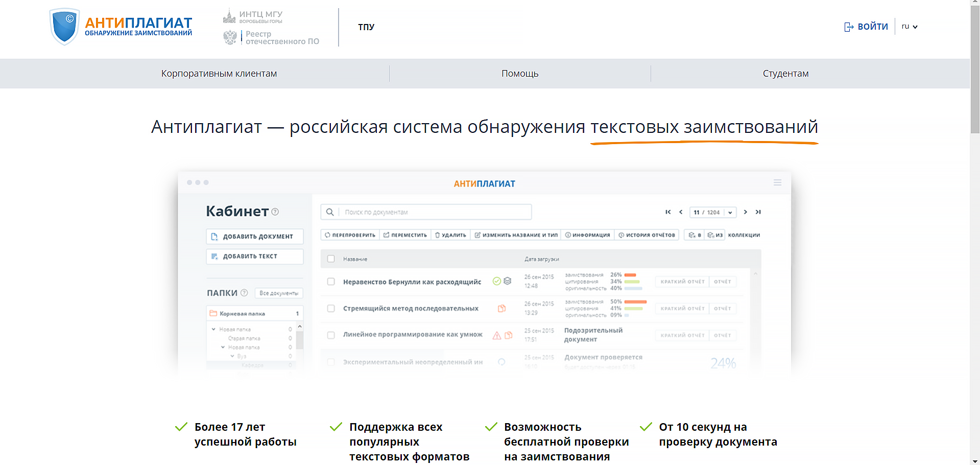Viewport: 980px width, 465px height.
Task: Collapse the first Новая папка tree node
Action: pos(213,330)
